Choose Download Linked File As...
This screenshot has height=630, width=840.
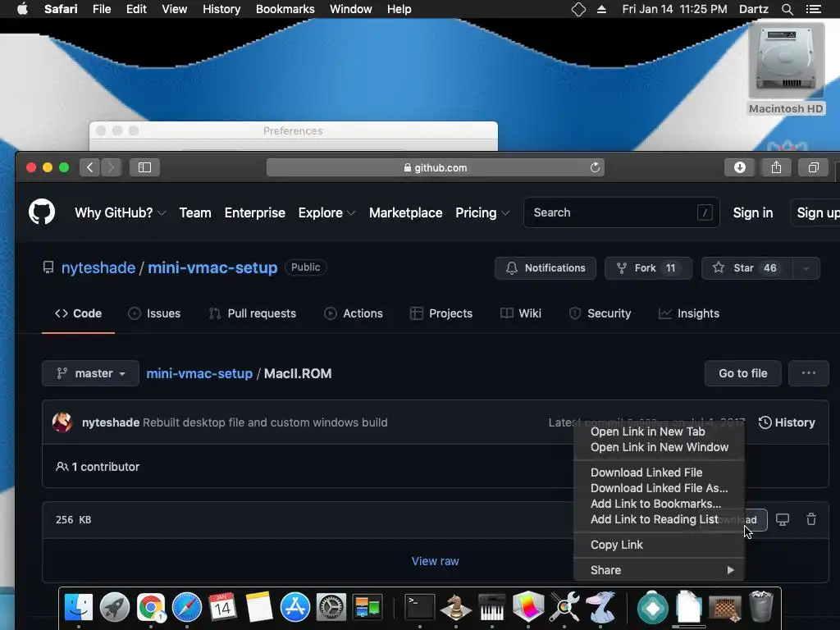click(659, 488)
